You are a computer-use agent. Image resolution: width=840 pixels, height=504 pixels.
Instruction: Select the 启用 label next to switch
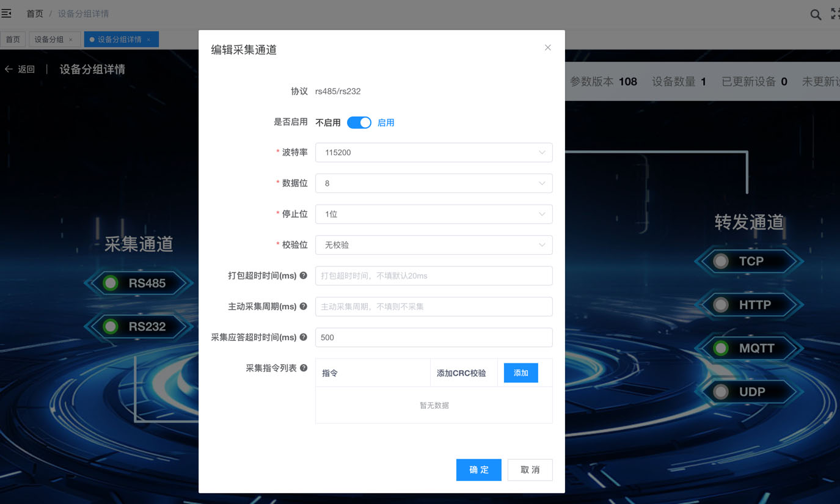[x=385, y=123]
